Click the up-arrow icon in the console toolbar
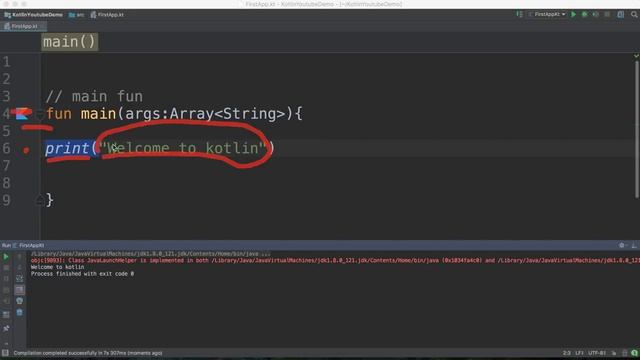Viewport: 640px width, 360px height. (19, 257)
